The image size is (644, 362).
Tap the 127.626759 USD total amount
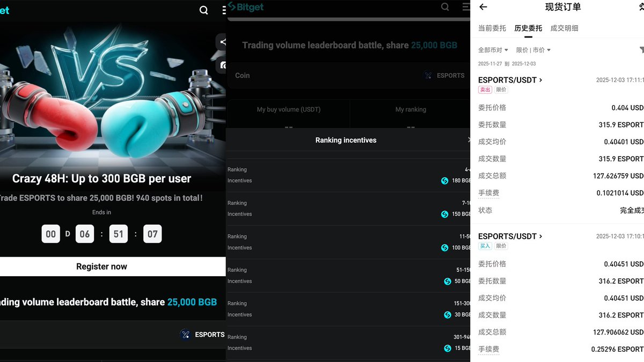(619, 176)
